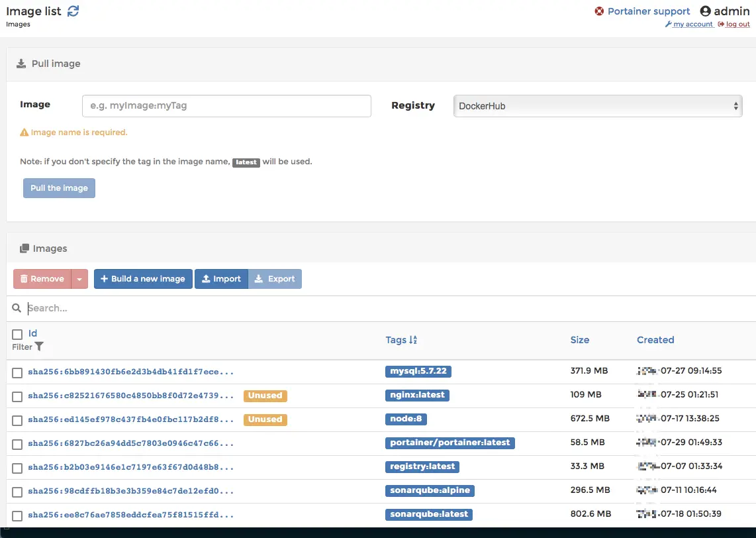
Task: Open image sha256:c82521676580c4850bb8f0d72e4739
Action: click(130, 396)
